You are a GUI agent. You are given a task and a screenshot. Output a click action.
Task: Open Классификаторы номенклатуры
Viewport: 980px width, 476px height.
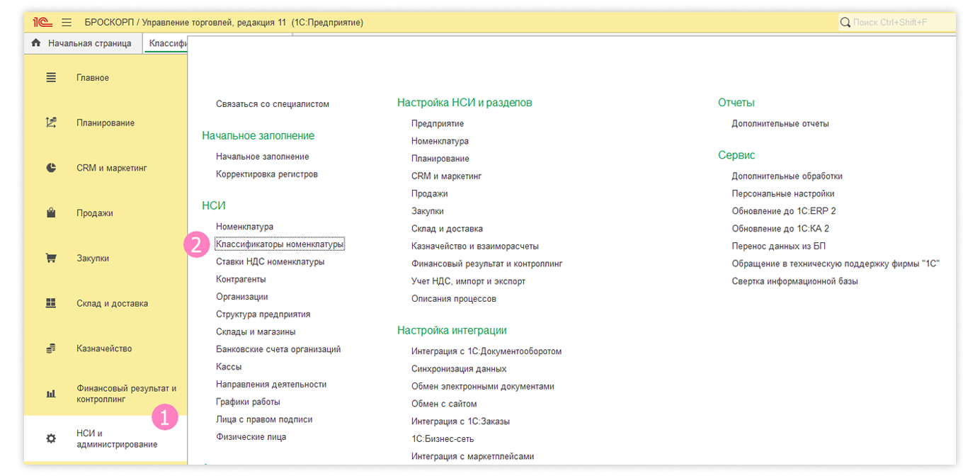tap(280, 244)
